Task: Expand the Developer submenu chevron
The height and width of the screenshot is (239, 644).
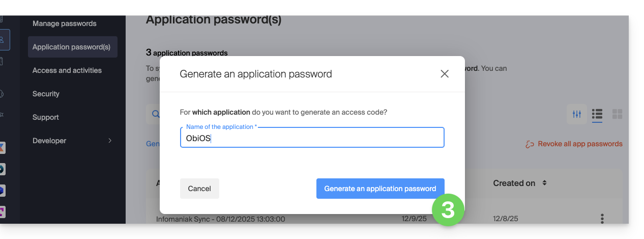Action: click(x=110, y=141)
